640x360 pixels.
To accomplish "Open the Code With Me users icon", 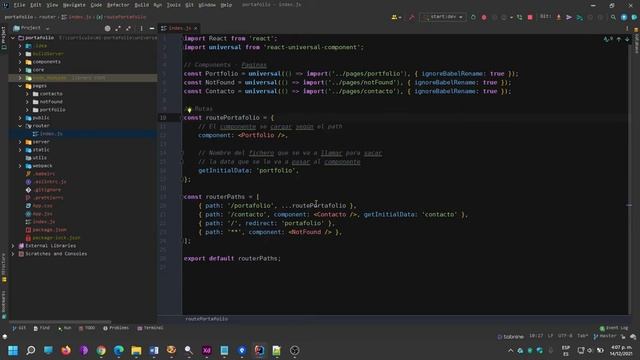I will 396,17.
